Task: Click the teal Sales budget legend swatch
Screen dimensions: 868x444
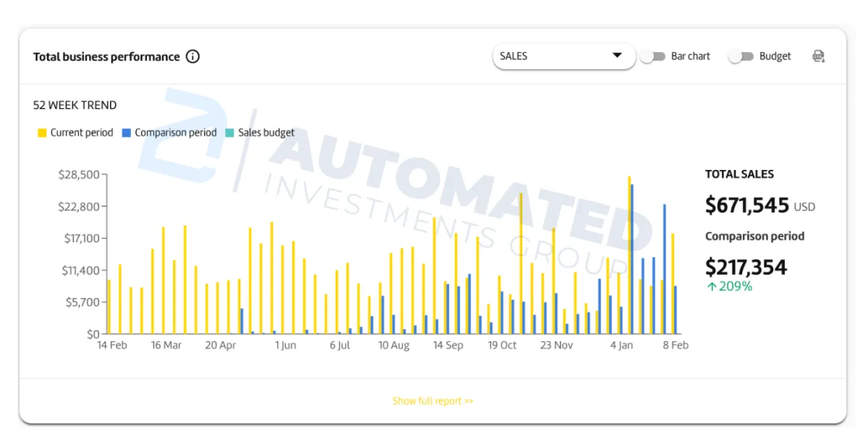Action: 230,133
